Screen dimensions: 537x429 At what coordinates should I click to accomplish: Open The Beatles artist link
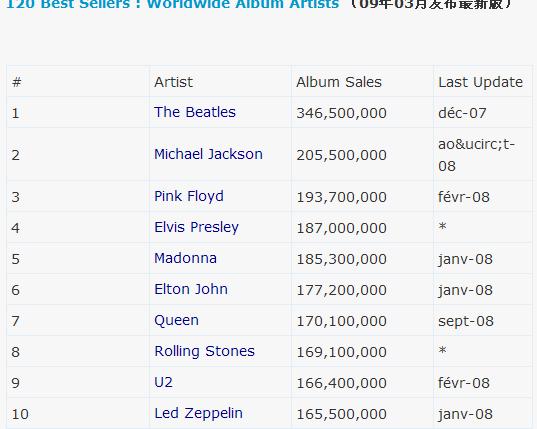point(195,112)
